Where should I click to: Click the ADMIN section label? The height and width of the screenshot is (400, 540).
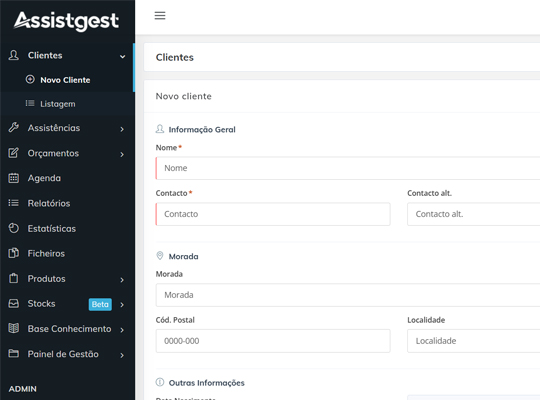tap(22, 389)
